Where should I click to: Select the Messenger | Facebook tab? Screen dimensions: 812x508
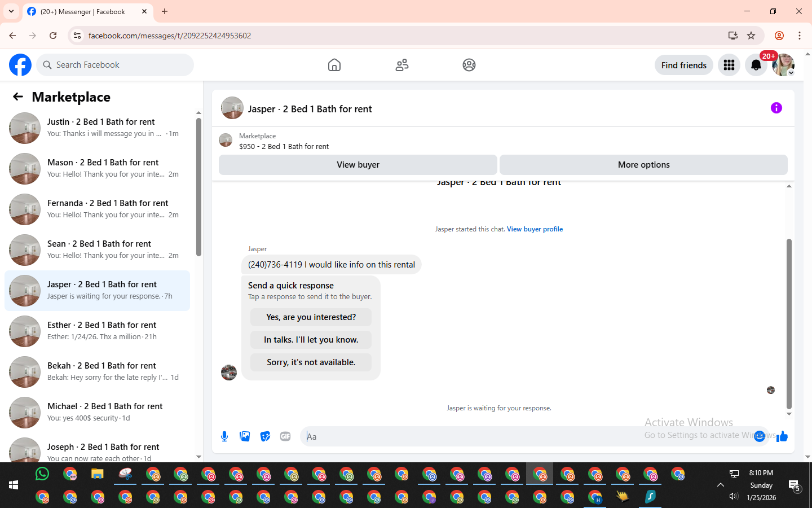coord(87,11)
